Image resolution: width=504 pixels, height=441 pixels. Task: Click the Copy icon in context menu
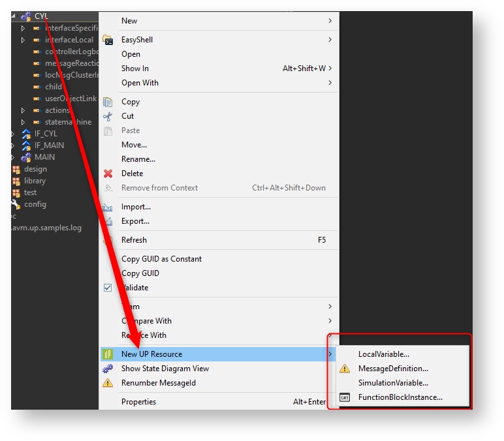point(108,102)
